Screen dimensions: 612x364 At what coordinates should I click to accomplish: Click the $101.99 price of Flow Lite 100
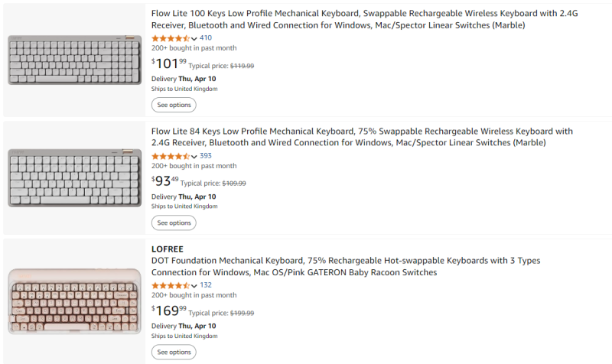169,63
